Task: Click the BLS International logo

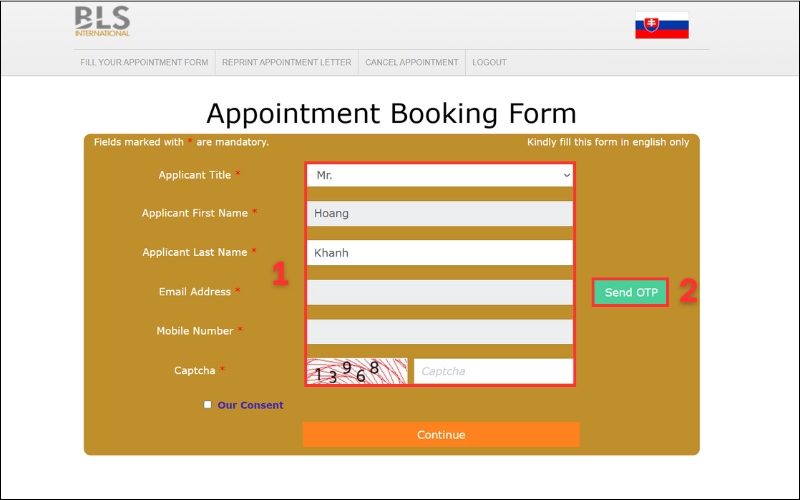Action: (102, 21)
